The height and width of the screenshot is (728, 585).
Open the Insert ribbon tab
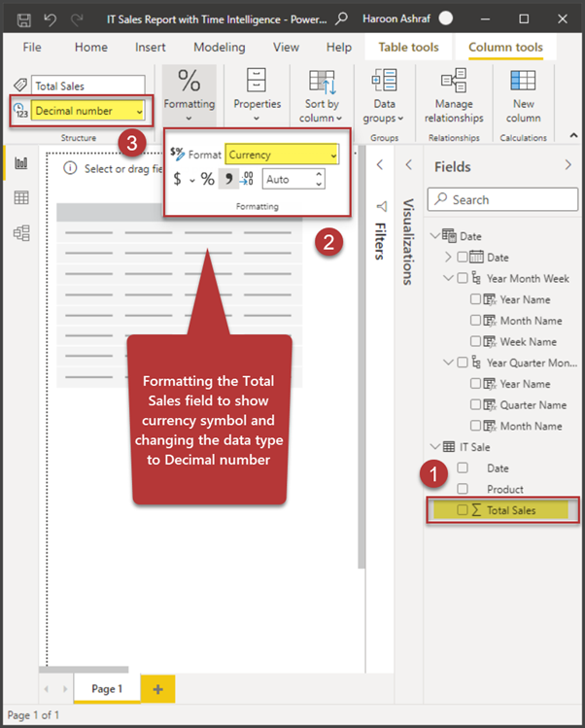click(x=150, y=47)
